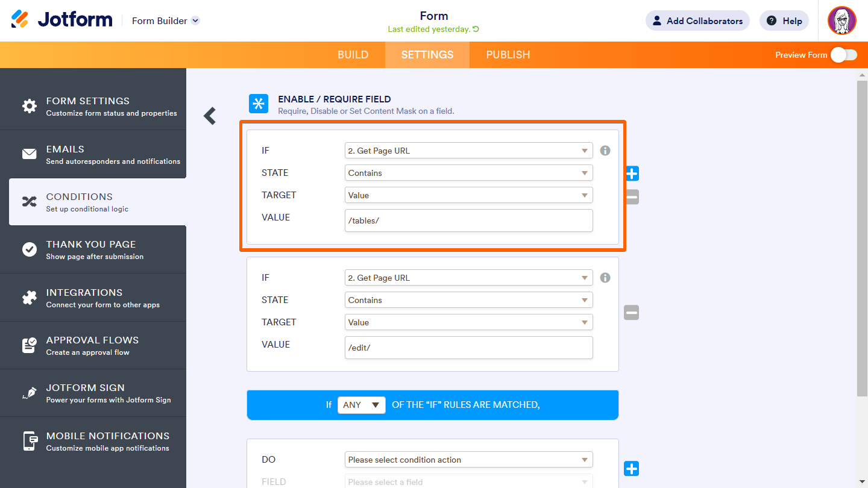868x488 pixels.
Task: Click the info icon beside second IF field
Action: click(x=605, y=278)
